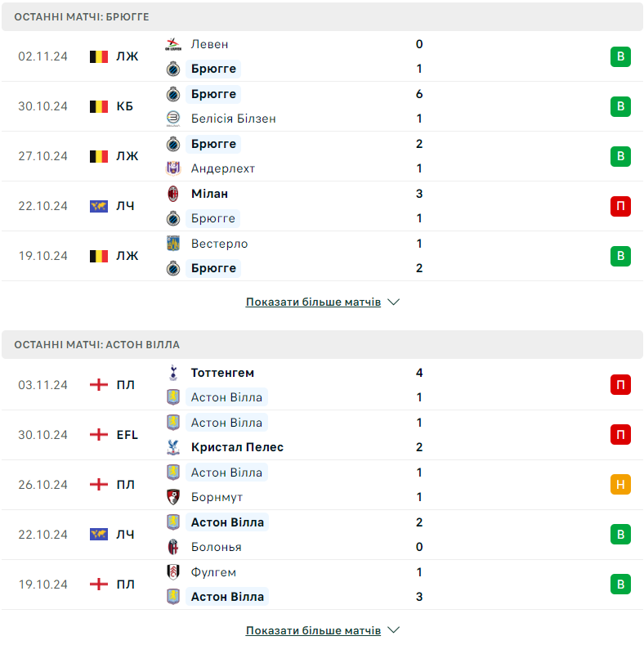Click the Fulham club crest
Viewport: 644px width, 654px height.
(x=173, y=572)
